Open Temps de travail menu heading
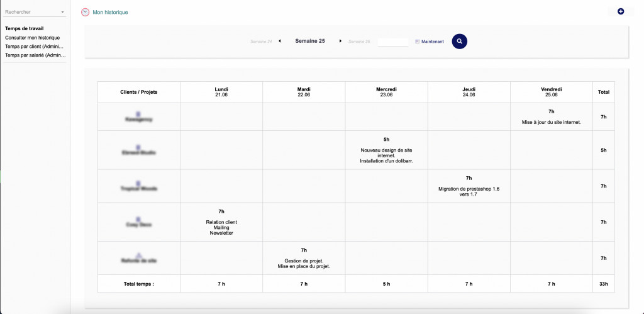The image size is (644, 314). point(25,29)
